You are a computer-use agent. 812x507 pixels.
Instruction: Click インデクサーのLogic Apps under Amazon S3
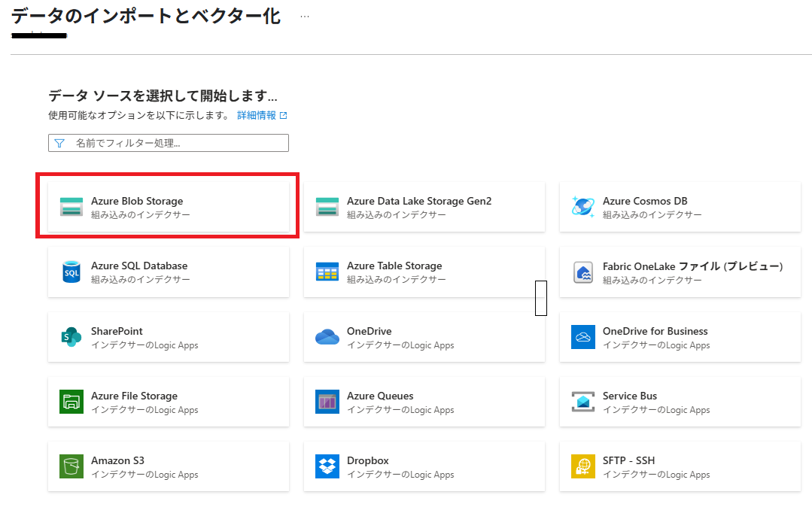pyautogui.click(x=144, y=475)
